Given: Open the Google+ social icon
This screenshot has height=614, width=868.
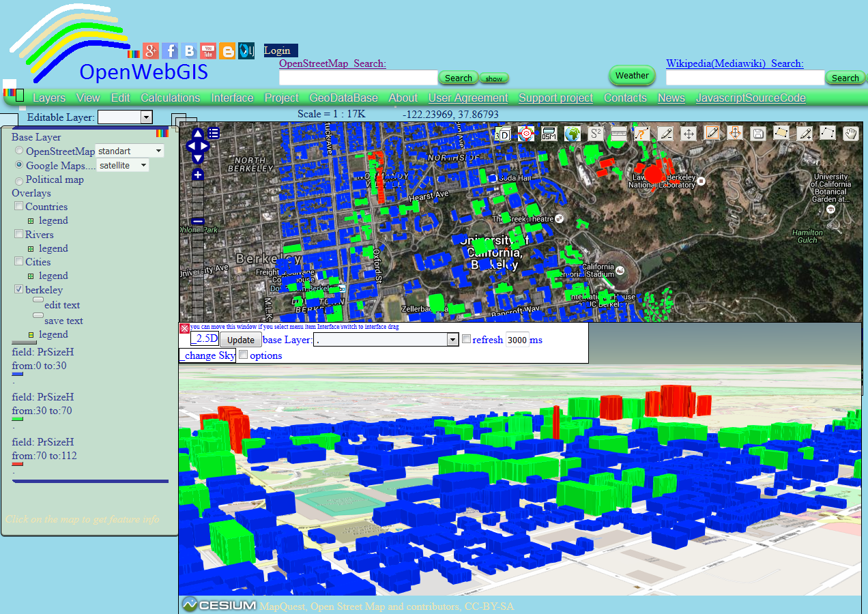Looking at the screenshot, I should (x=151, y=50).
